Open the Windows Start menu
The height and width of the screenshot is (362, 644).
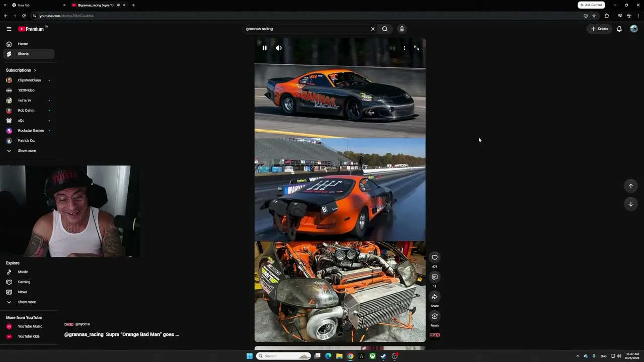[x=250, y=356]
